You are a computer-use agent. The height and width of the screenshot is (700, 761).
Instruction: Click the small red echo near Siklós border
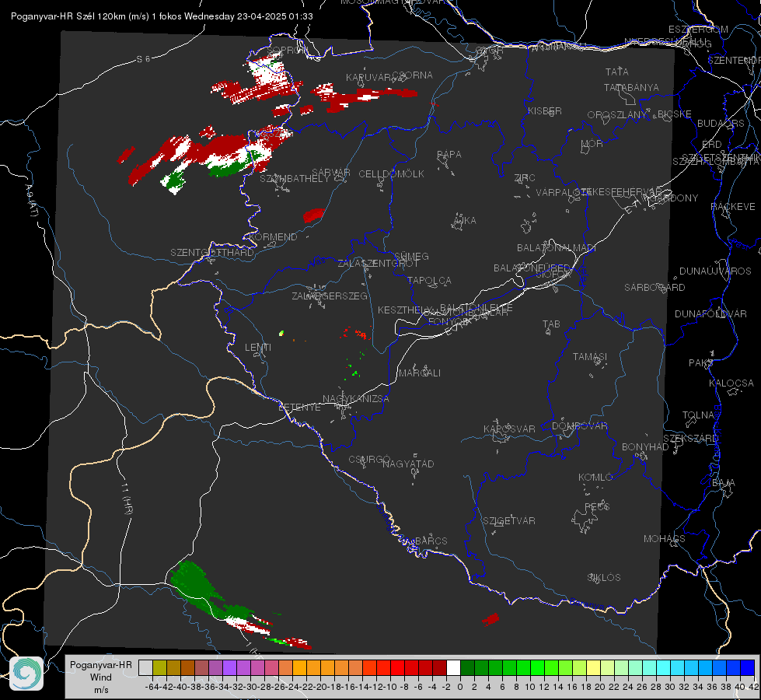coord(490,619)
